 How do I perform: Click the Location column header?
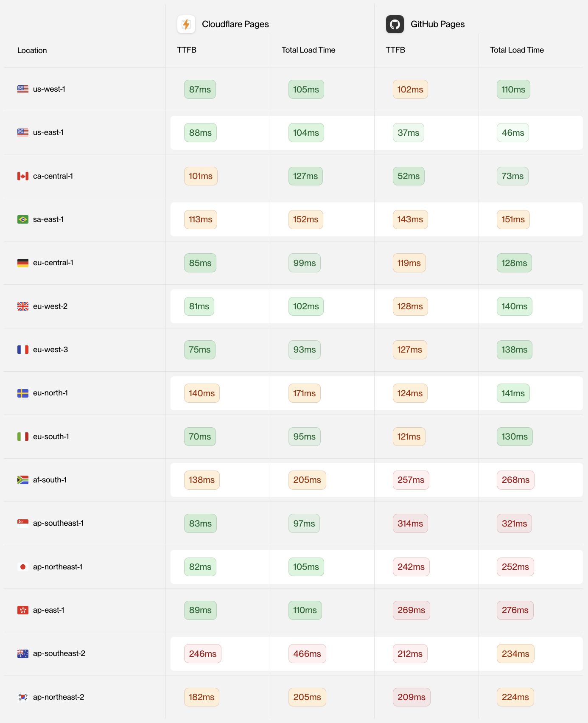point(32,50)
